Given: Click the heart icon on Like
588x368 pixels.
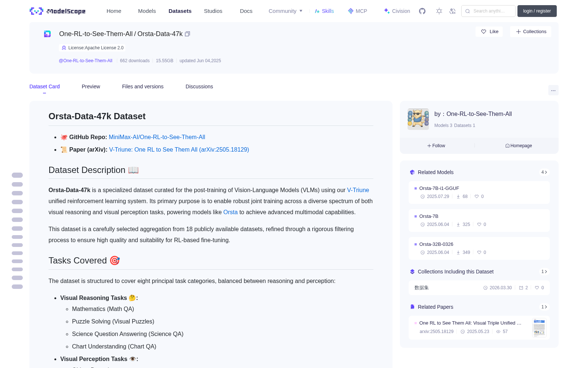Looking at the screenshot, I should pos(484,32).
